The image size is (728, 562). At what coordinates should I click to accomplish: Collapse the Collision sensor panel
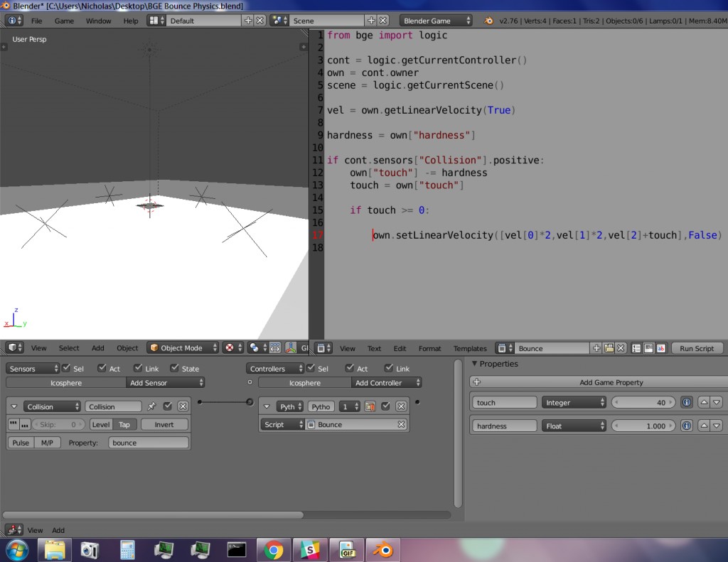(14, 406)
